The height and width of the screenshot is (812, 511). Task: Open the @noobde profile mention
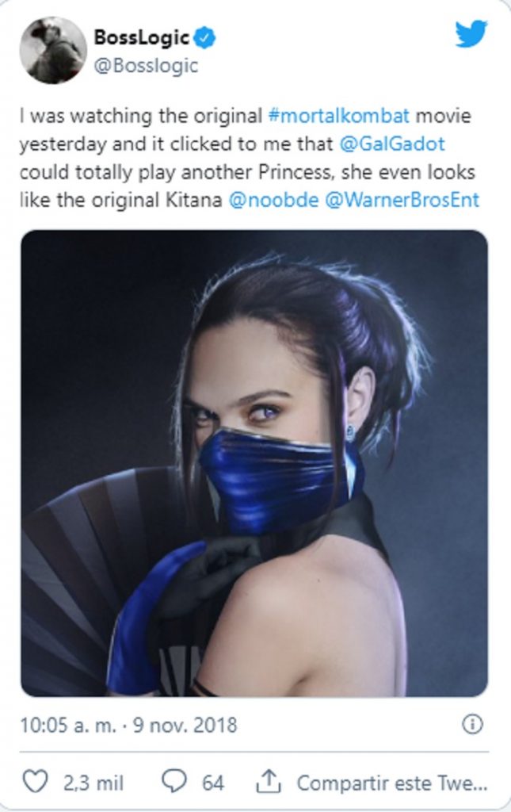pyautogui.click(x=273, y=200)
